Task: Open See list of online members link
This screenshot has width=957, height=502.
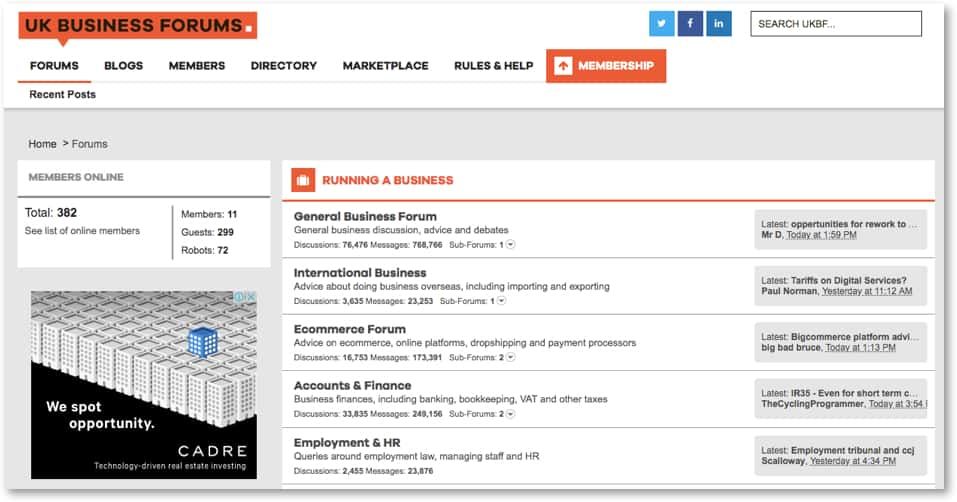Action: 82,231
